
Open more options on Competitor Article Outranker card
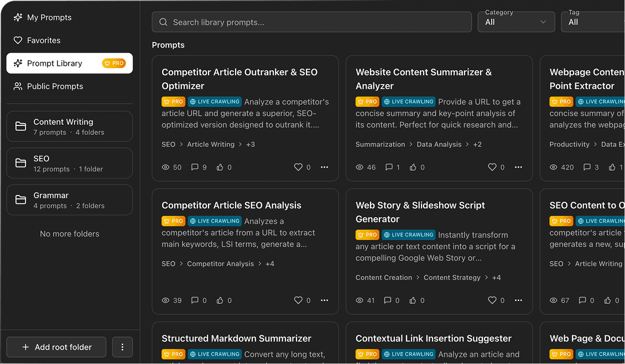(x=325, y=167)
